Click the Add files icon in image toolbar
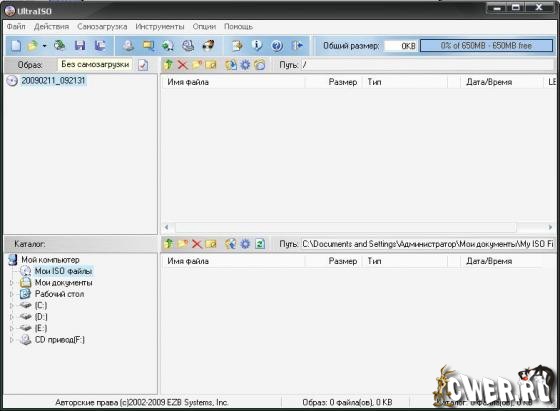This screenshot has height=411, width=560. point(231,65)
